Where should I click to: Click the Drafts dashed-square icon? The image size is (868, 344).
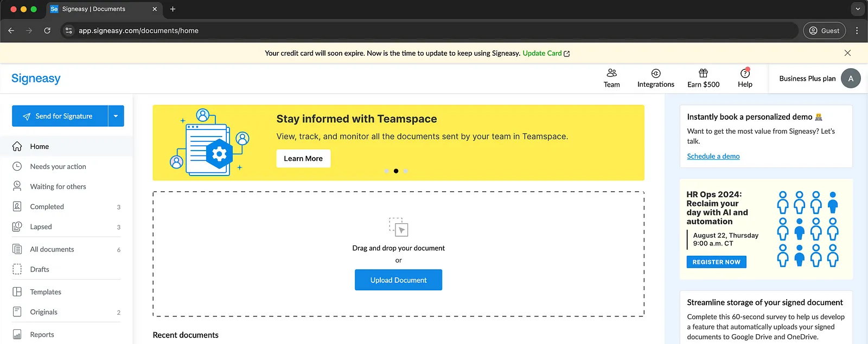tap(17, 269)
